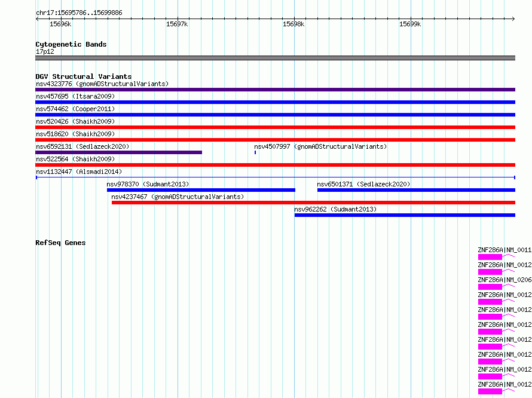
Task: Click the 15696k ruler position label
Action: (x=60, y=24)
